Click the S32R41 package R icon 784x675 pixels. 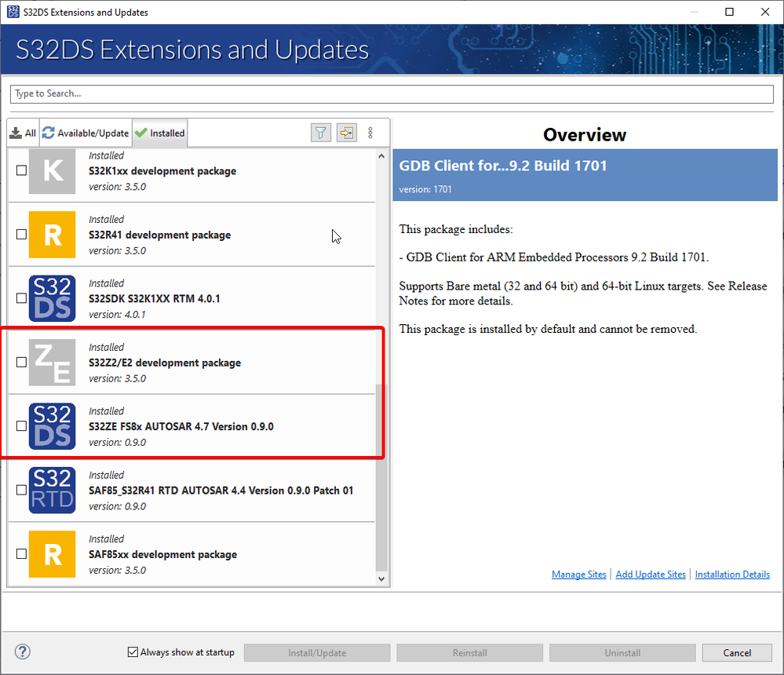pos(52,235)
